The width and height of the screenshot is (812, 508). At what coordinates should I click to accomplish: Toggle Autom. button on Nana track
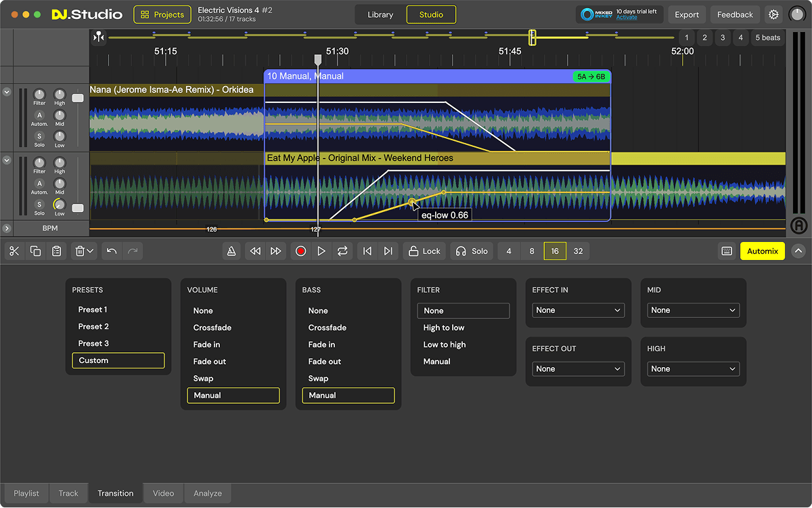(39, 116)
